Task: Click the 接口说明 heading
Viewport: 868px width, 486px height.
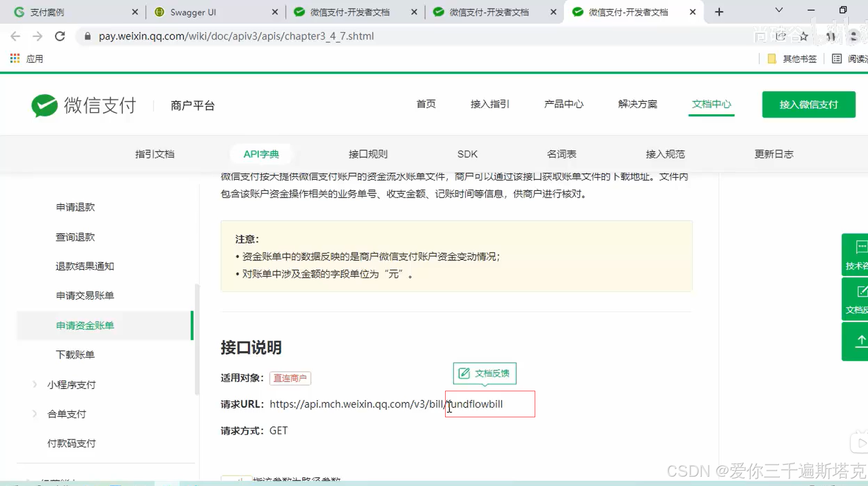Action: click(x=251, y=348)
